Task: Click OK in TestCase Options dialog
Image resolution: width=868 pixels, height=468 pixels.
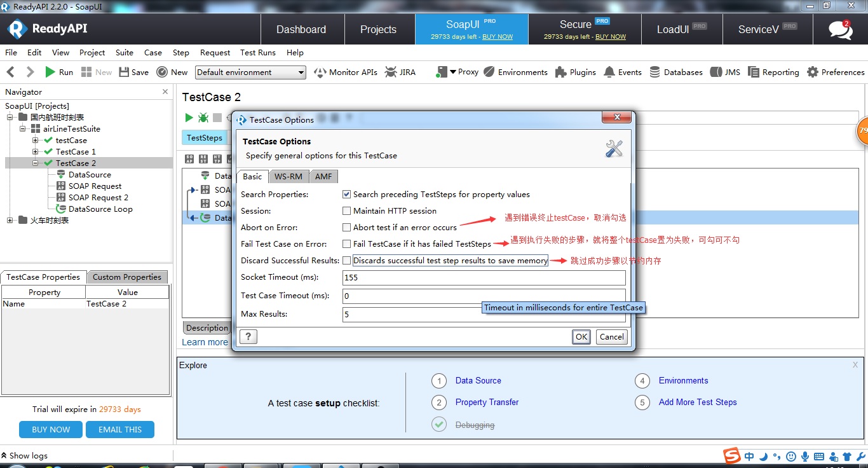Action: tap(581, 337)
